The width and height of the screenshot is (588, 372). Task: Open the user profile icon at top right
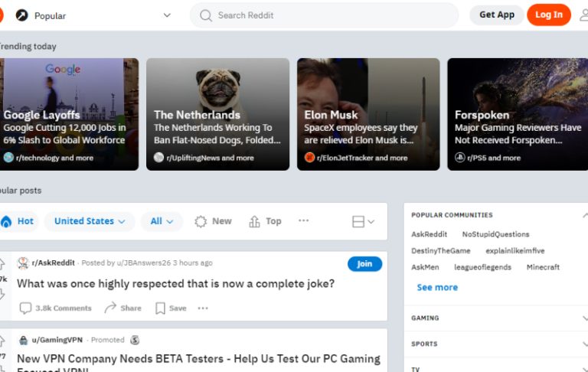[584, 15]
